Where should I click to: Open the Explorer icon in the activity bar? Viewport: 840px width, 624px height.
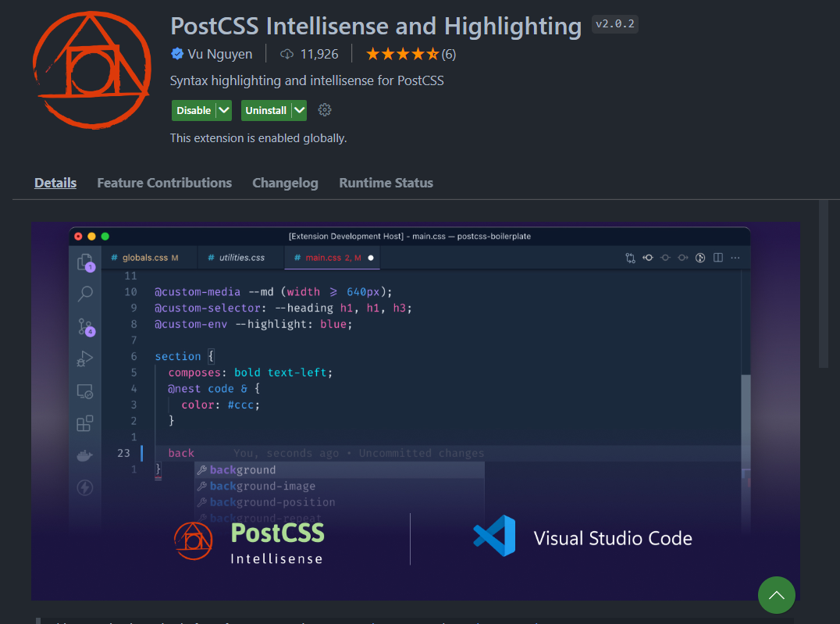[x=85, y=263]
